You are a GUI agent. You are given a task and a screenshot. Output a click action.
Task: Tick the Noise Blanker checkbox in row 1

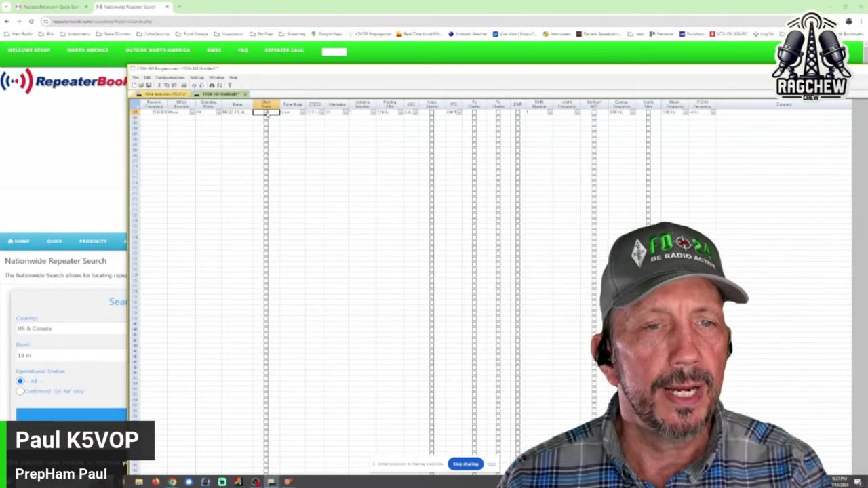coord(431,112)
